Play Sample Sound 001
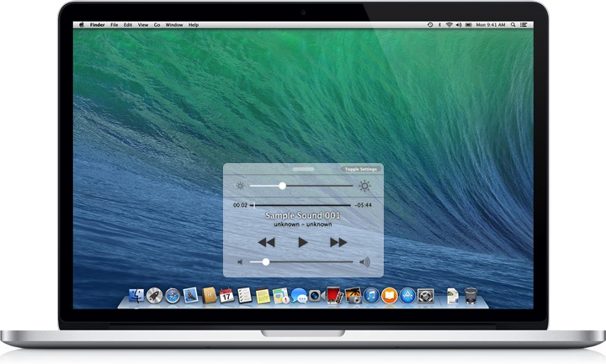This screenshot has width=606, height=364. coord(303,242)
